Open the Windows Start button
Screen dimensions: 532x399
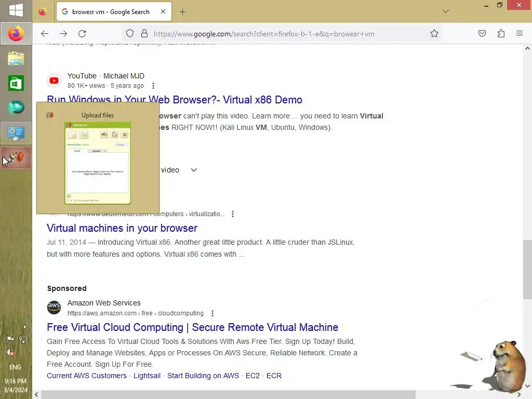[x=16, y=10]
